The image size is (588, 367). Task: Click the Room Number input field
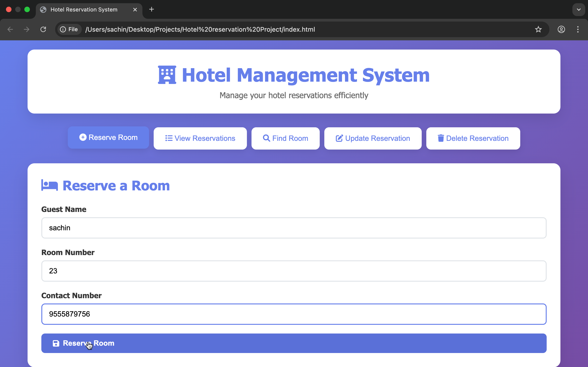(294, 271)
